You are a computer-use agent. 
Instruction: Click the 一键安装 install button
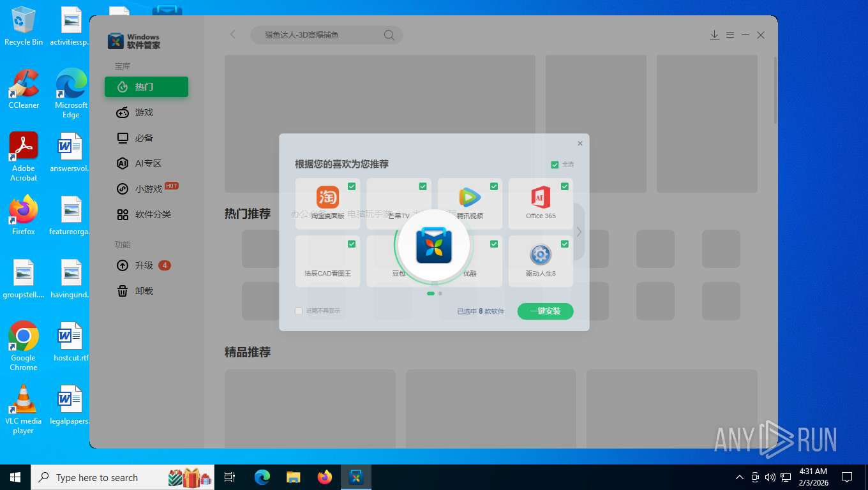click(x=545, y=311)
